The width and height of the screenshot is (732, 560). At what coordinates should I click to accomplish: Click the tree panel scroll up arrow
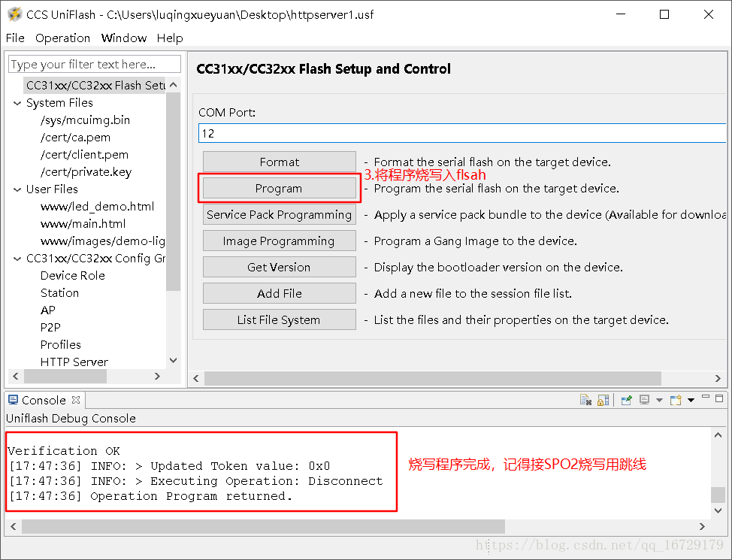173,84
